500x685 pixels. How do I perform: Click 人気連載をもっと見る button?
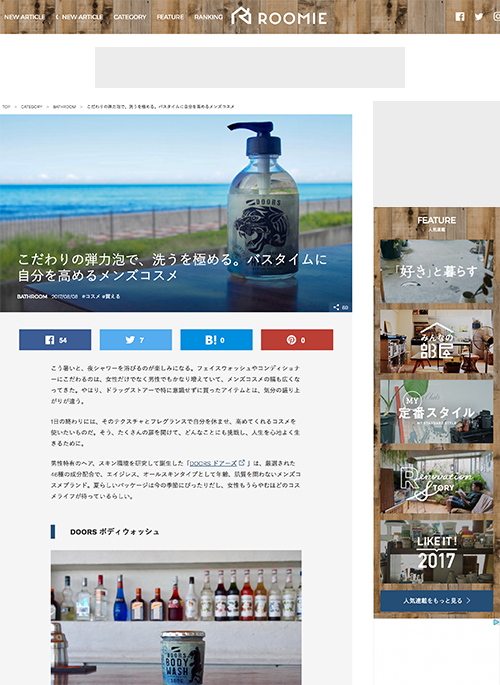(437, 601)
